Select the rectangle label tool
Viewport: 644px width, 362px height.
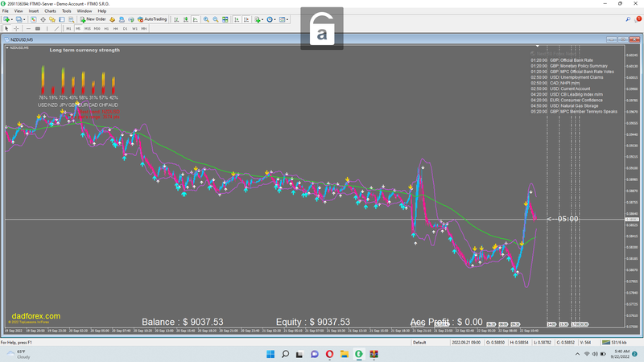tap(38, 28)
